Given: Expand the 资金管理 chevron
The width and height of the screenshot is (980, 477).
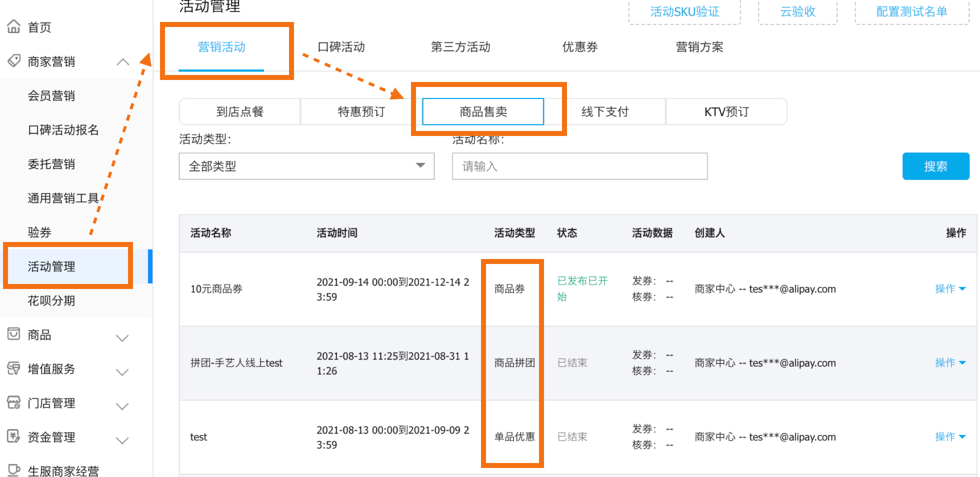Looking at the screenshot, I should point(122,440).
